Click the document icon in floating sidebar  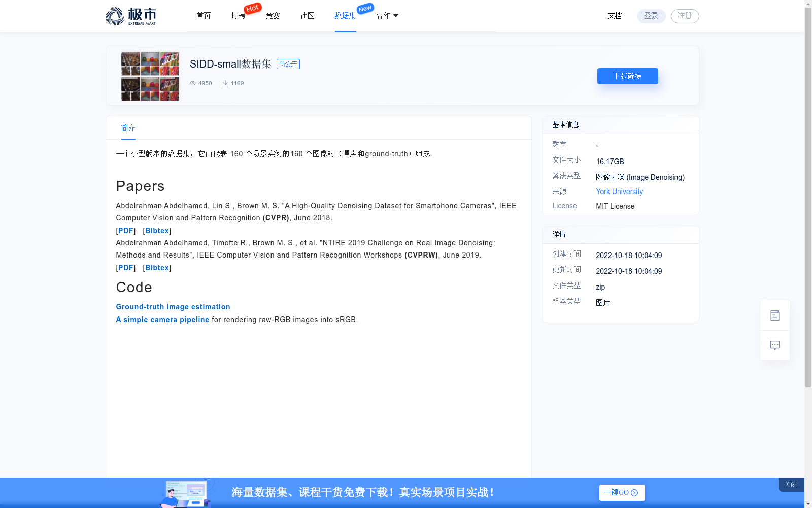[x=775, y=315]
